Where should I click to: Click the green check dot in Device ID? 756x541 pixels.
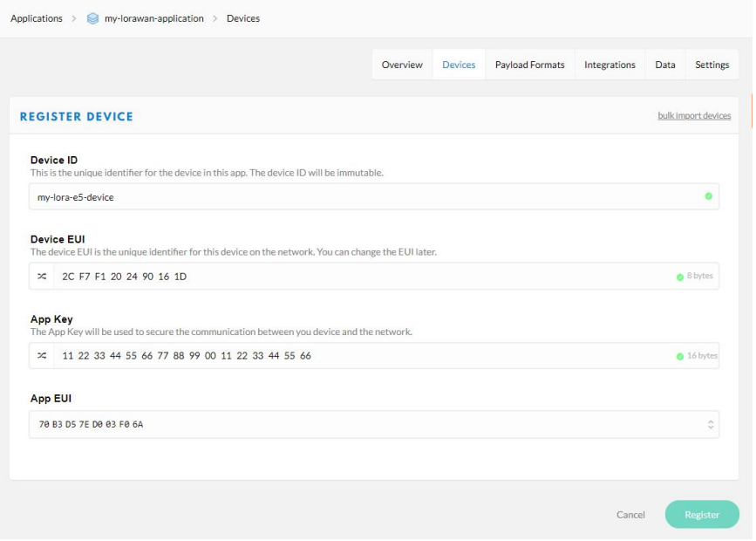pos(708,196)
